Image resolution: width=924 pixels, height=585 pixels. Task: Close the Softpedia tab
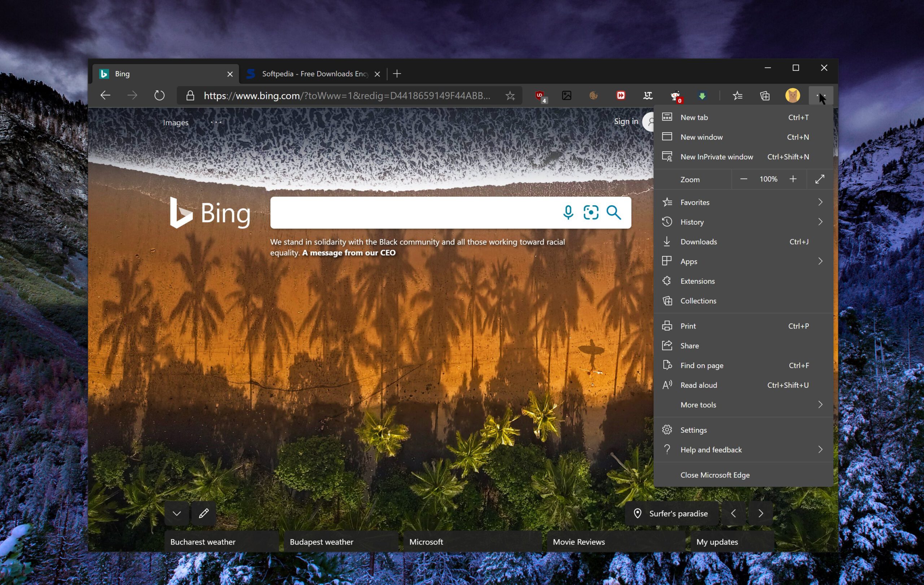(377, 74)
